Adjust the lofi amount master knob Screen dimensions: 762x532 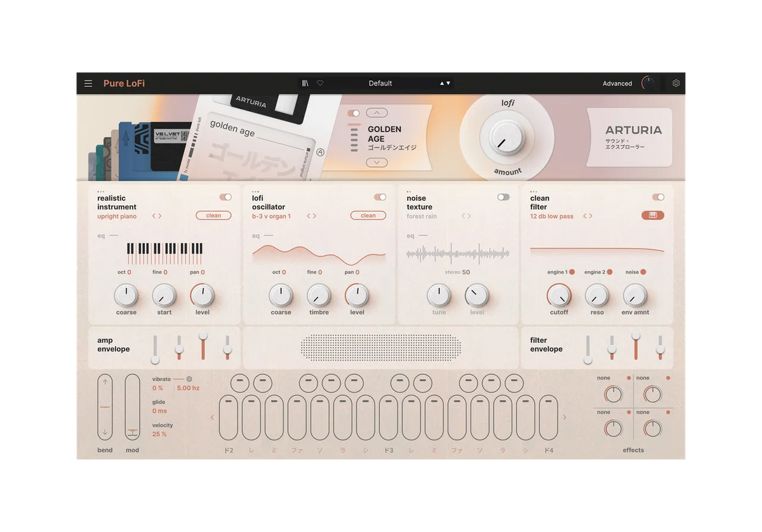tap(507, 136)
